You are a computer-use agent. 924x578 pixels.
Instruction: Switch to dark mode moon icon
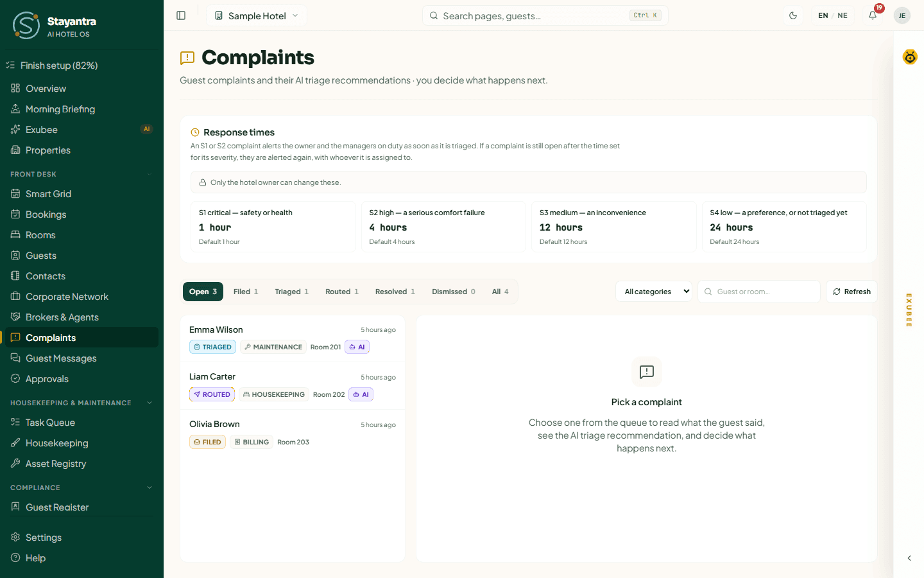tap(793, 15)
